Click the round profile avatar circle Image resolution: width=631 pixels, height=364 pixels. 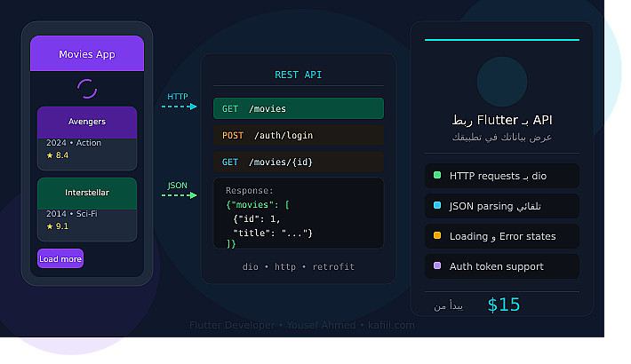click(502, 83)
